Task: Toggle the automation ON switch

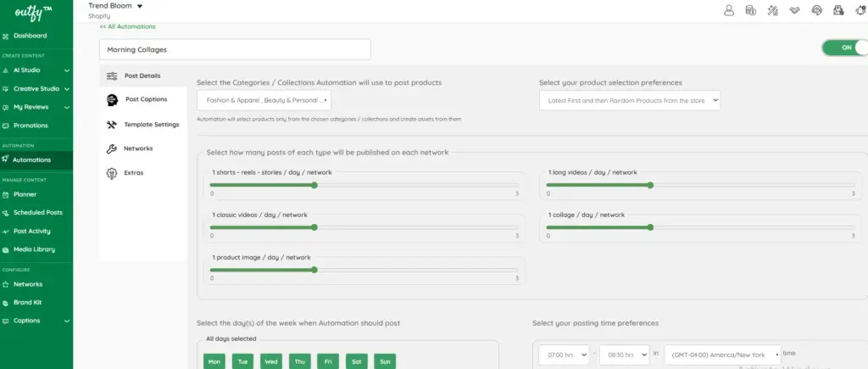Action: pyautogui.click(x=845, y=48)
